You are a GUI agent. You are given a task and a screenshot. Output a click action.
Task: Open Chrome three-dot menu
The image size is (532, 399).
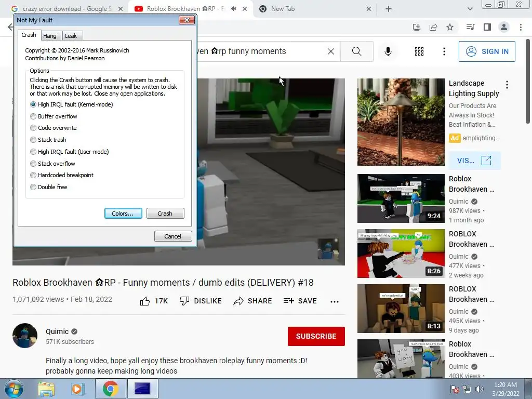(521, 27)
